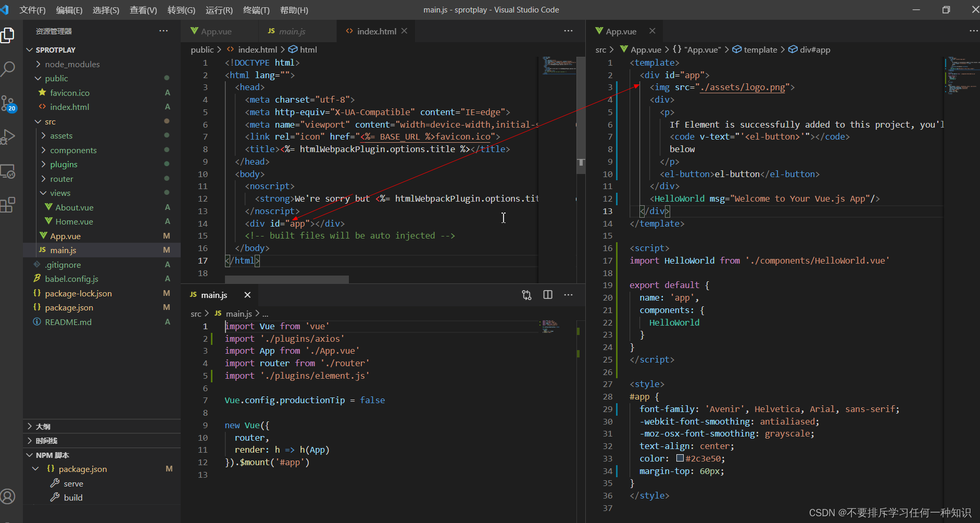Click the src breadcrumb in main.js editor

(x=196, y=314)
